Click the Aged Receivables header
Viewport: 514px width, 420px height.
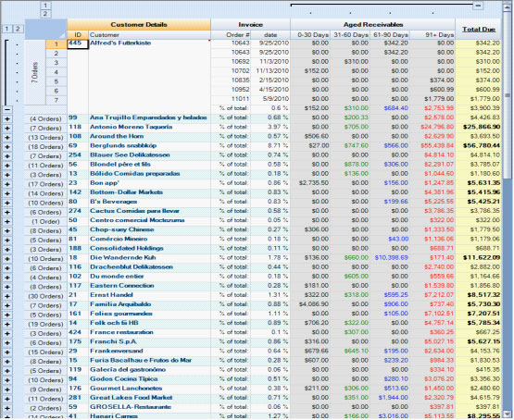pyautogui.click(x=372, y=25)
